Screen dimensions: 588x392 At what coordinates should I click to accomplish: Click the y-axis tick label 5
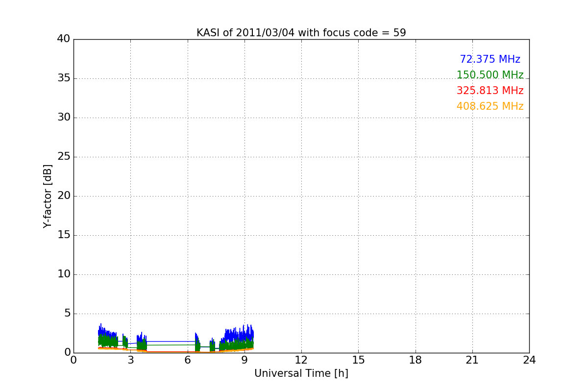[67, 314]
